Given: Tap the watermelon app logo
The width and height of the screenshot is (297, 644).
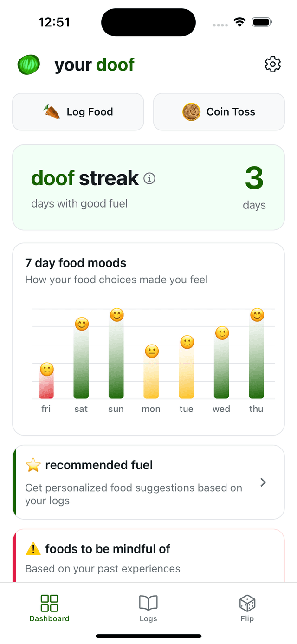Looking at the screenshot, I should [x=27, y=65].
